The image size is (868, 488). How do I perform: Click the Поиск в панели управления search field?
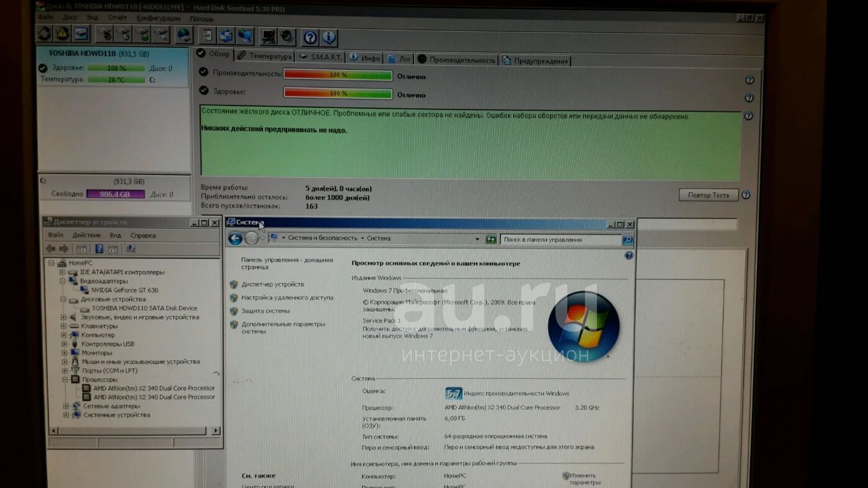point(560,239)
